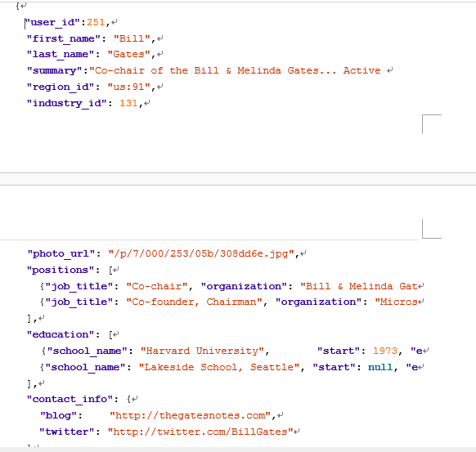The image size is (476, 452).
Task: Click the "photo_url" key
Action: (61, 254)
